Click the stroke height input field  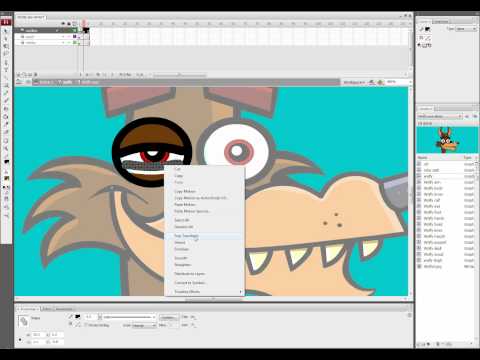click(x=91, y=317)
